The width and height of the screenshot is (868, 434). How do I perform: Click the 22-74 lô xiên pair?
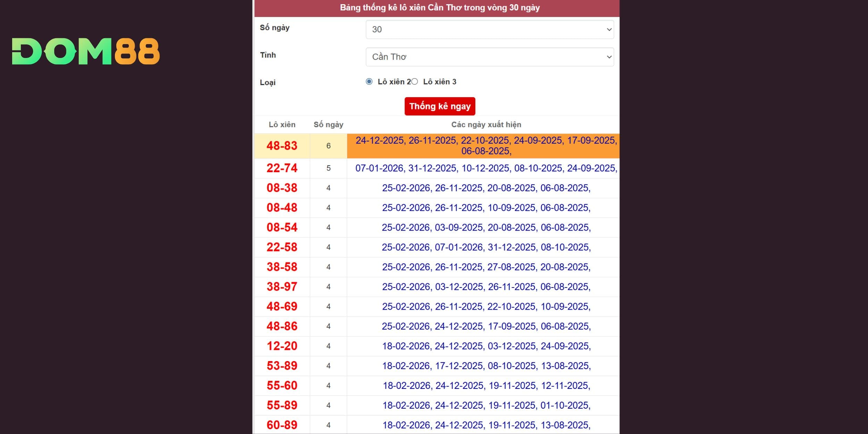[x=282, y=168]
